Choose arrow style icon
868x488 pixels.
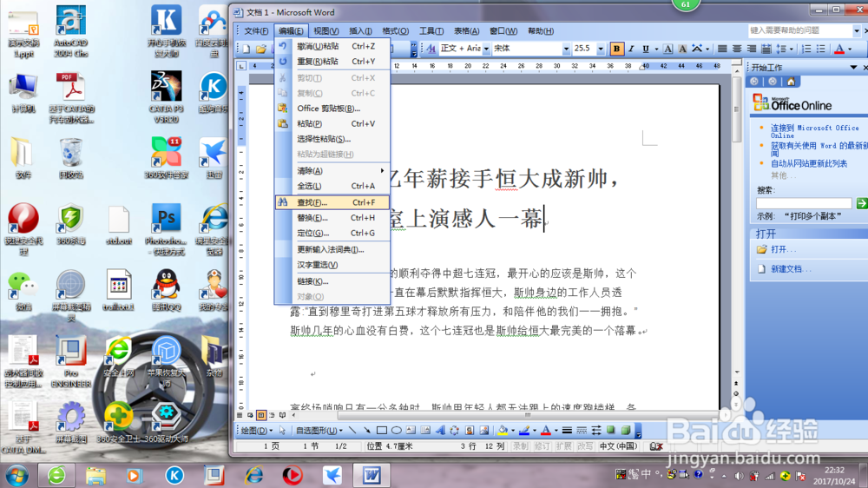point(596,431)
